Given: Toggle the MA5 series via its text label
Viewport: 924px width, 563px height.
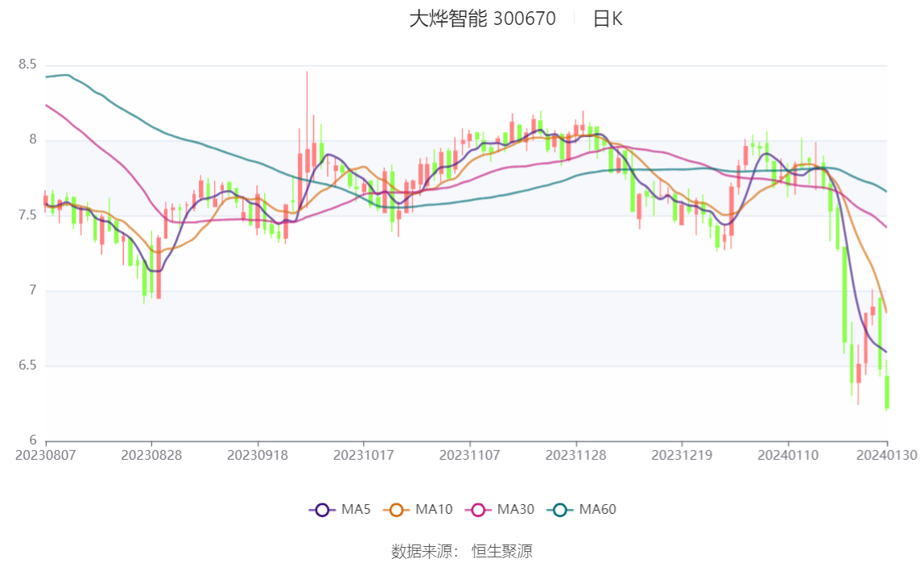Looking at the screenshot, I should click(x=356, y=510).
